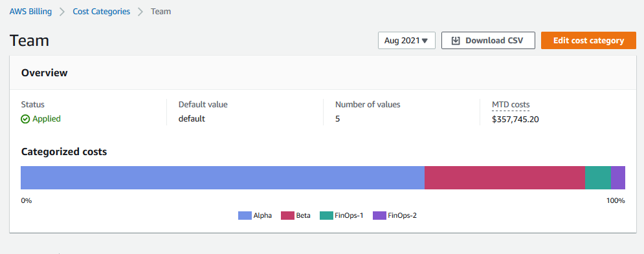Open Cost Categories breadcrumb link
The width and height of the screenshot is (644, 254).
102,12
